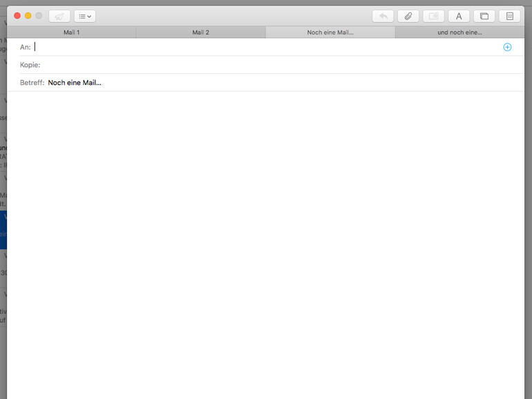Select the Noch eine Mail... tab
The height and width of the screenshot is (399, 532).
tap(330, 32)
